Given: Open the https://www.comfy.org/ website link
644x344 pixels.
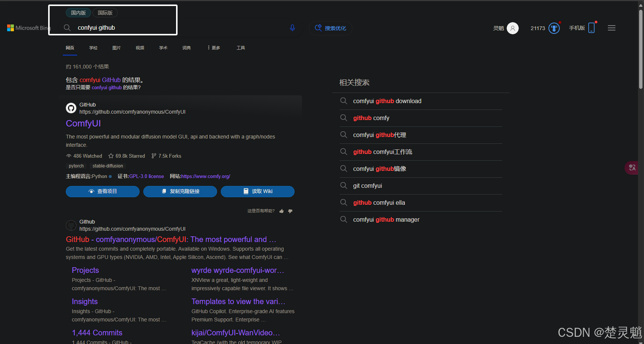Looking at the screenshot, I should tap(206, 177).
